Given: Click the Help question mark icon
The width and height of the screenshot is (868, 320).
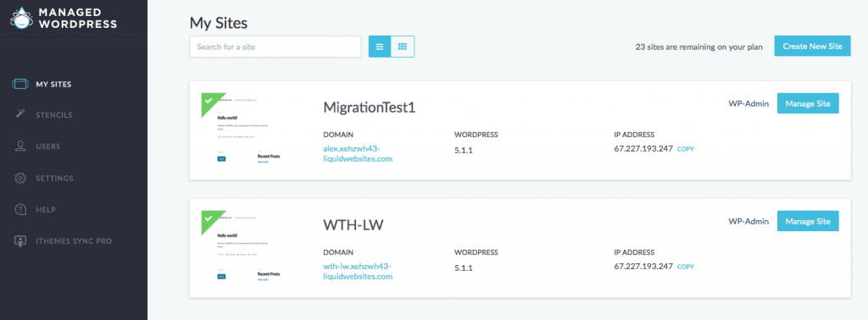Looking at the screenshot, I should pyautogui.click(x=20, y=209).
